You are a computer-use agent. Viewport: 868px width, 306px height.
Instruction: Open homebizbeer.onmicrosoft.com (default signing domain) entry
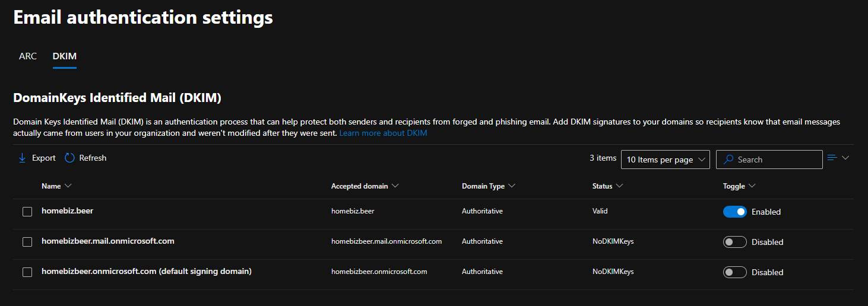pos(147,271)
